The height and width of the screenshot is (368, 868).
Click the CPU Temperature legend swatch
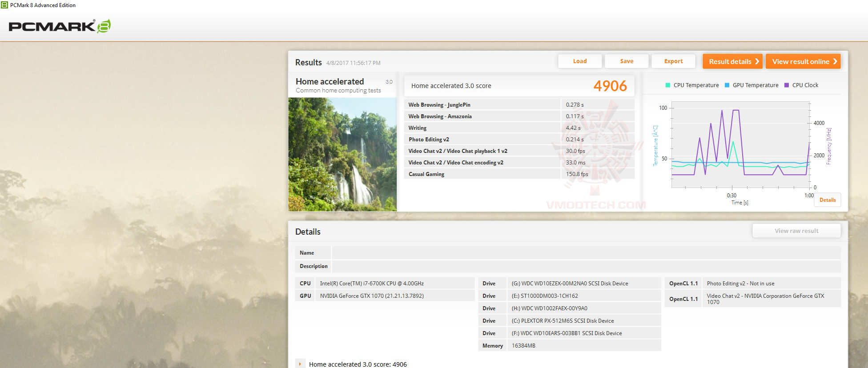(x=668, y=85)
